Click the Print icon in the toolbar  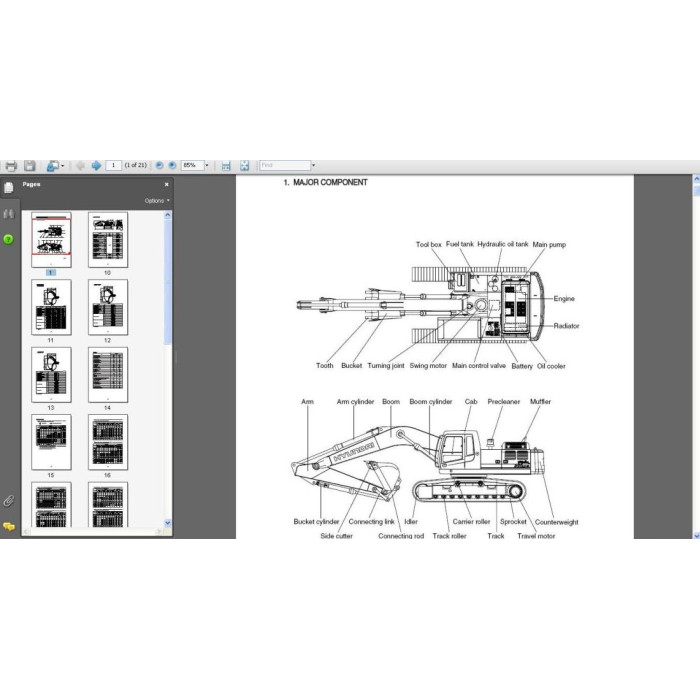coord(11,166)
